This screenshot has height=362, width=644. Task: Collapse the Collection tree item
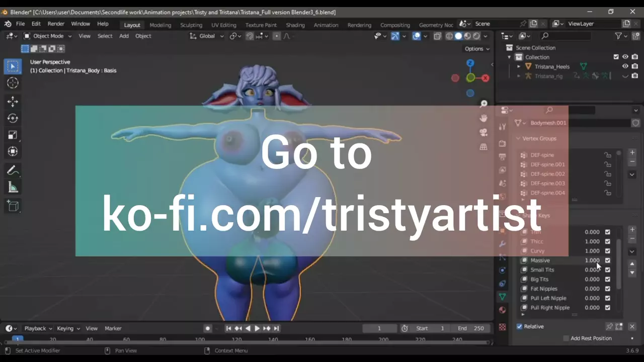coord(509,57)
